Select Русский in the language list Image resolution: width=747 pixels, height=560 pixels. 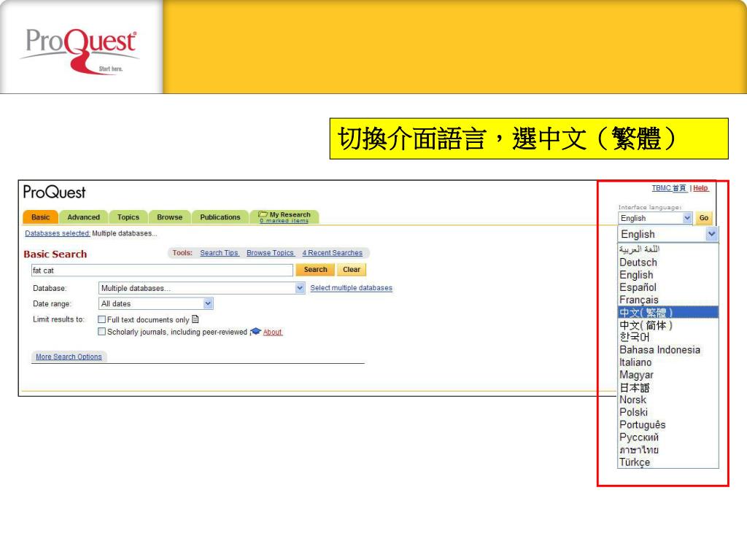tap(668, 437)
